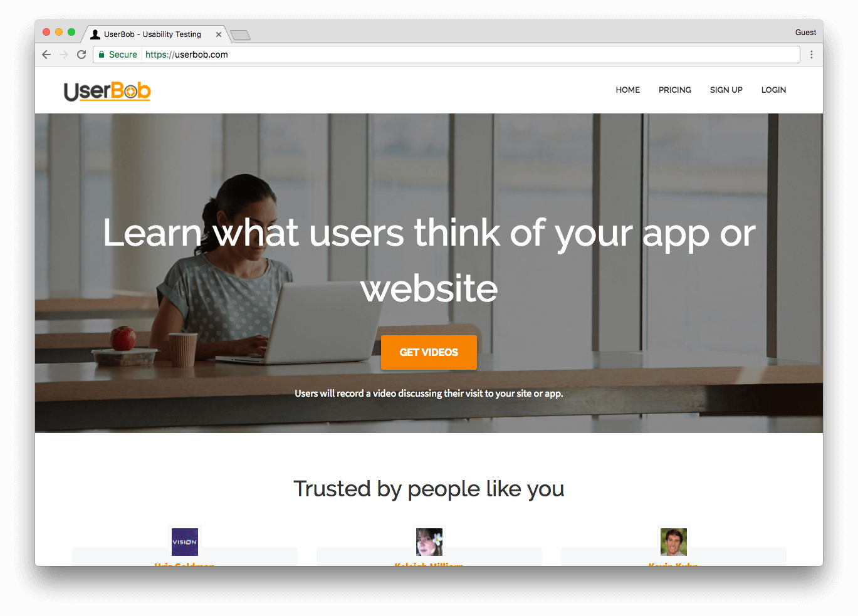The image size is (858, 616).
Task: Click the green macOS fullscreen button
Action: pyautogui.click(x=71, y=32)
